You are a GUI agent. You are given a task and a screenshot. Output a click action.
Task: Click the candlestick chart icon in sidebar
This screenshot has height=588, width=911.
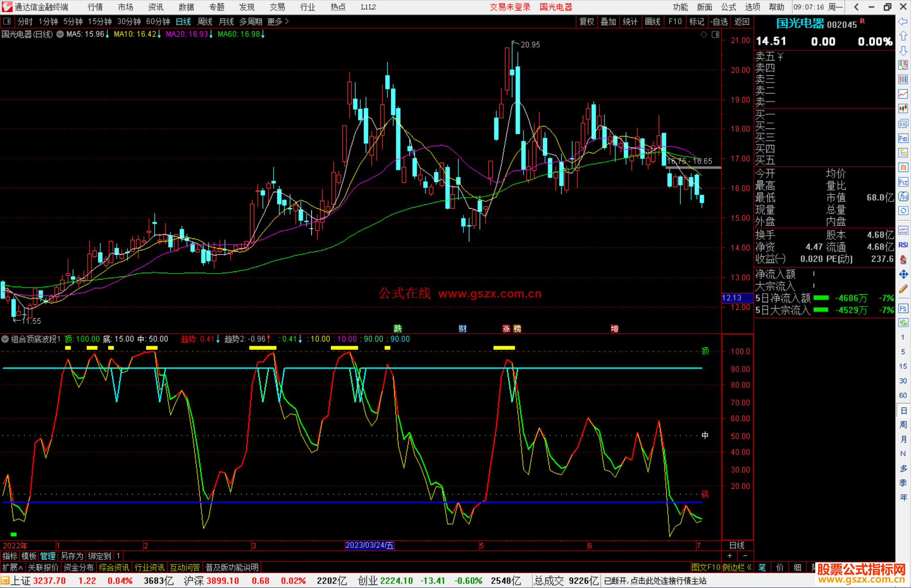pyautogui.click(x=903, y=108)
